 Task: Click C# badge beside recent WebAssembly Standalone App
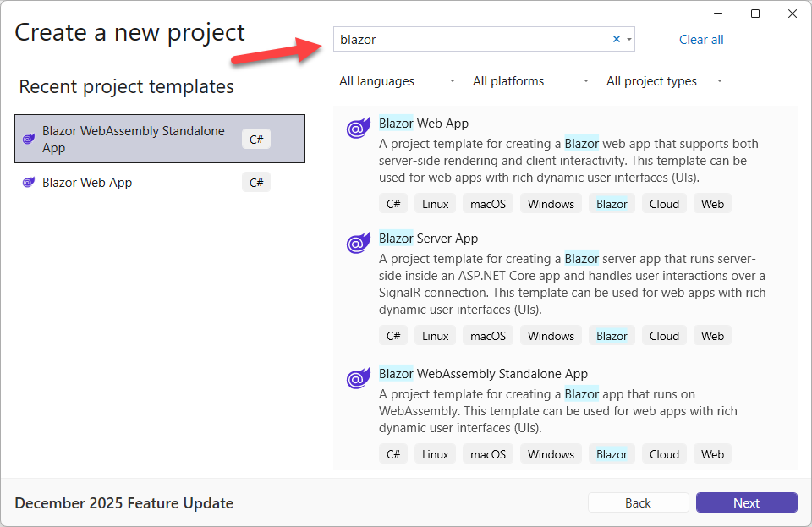point(256,140)
